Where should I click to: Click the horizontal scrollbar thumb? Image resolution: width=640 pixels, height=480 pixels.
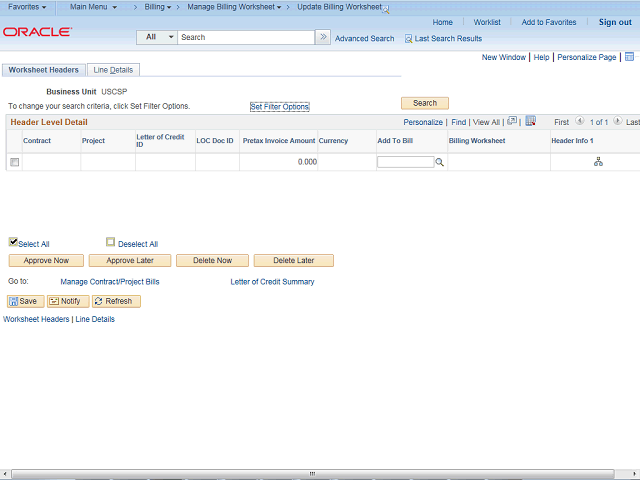pos(312,473)
